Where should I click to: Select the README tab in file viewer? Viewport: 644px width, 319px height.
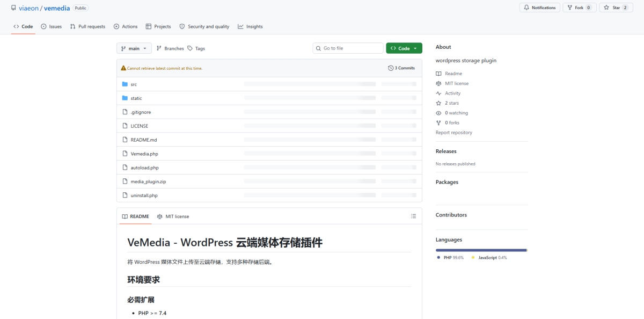pos(135,216)
